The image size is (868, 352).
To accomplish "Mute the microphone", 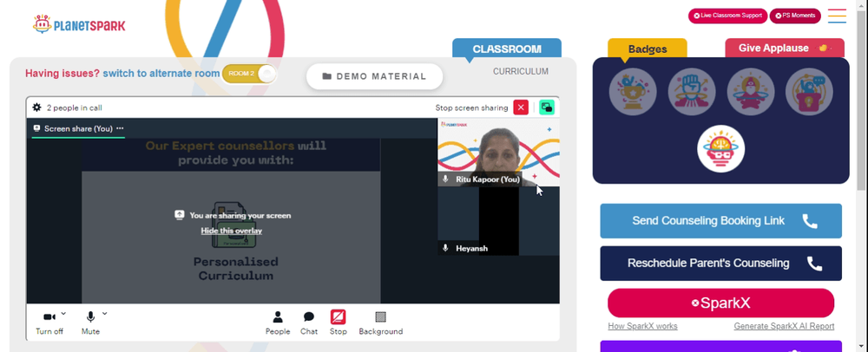I will click(x=90, y=323).
